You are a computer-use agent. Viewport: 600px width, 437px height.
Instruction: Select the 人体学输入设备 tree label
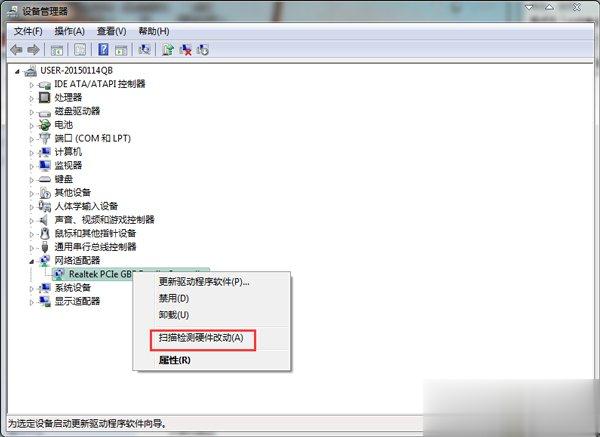point(86,206)
